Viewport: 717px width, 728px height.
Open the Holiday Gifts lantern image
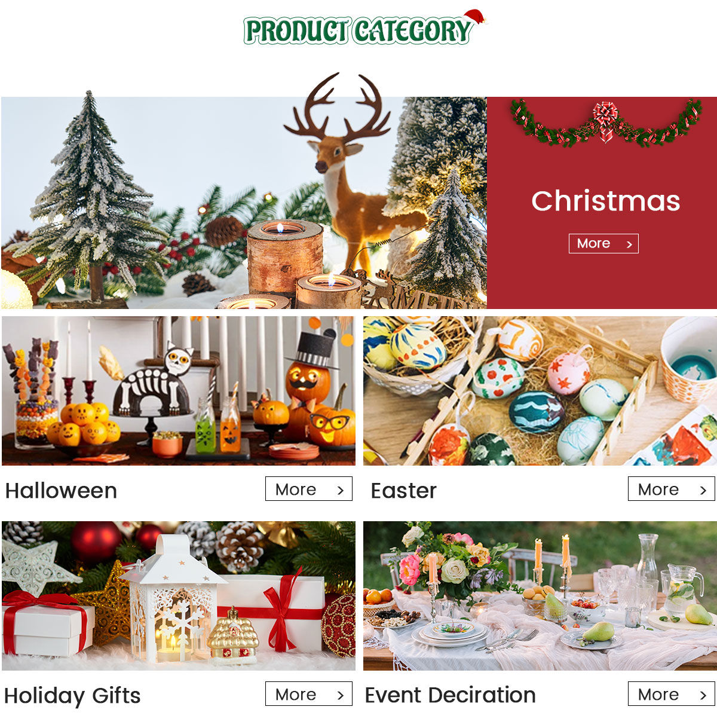[179, 596]
